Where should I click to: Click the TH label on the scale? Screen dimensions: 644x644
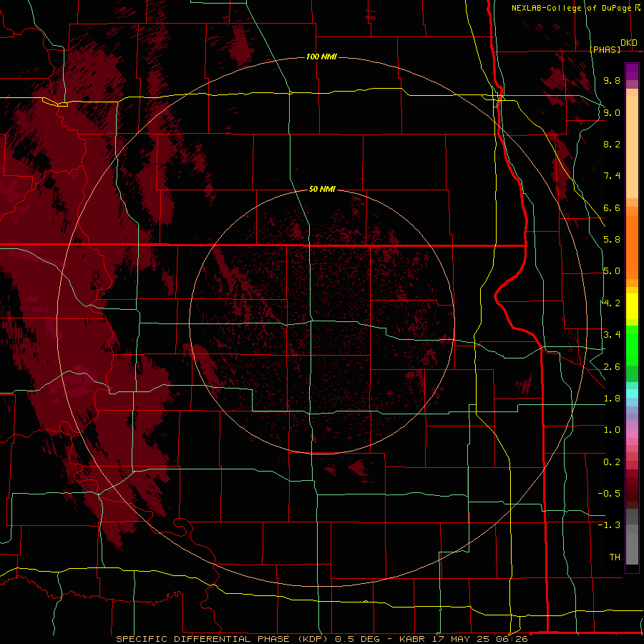615,557
